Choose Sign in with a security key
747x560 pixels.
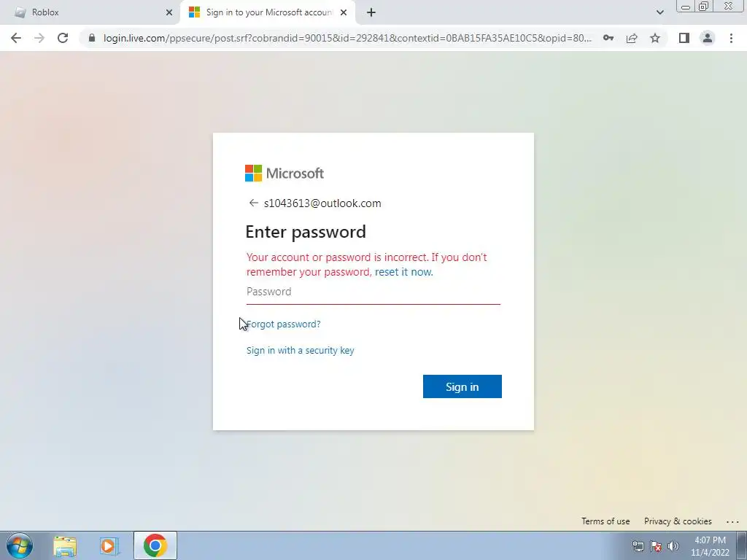300,351
